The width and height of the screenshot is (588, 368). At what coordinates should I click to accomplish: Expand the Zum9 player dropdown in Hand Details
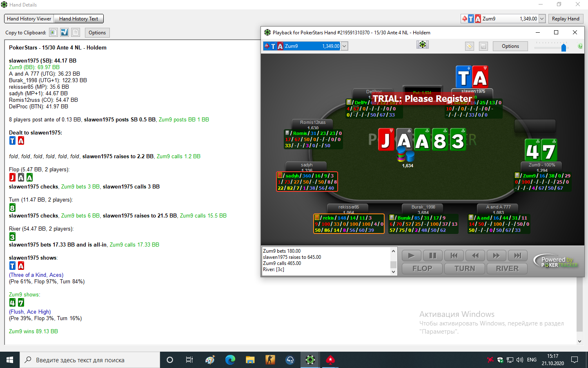coord(542,19)
